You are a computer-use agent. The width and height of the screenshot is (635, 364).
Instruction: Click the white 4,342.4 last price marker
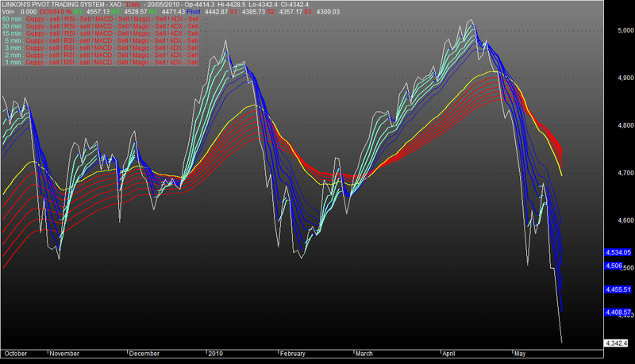[x=616, y=343]
